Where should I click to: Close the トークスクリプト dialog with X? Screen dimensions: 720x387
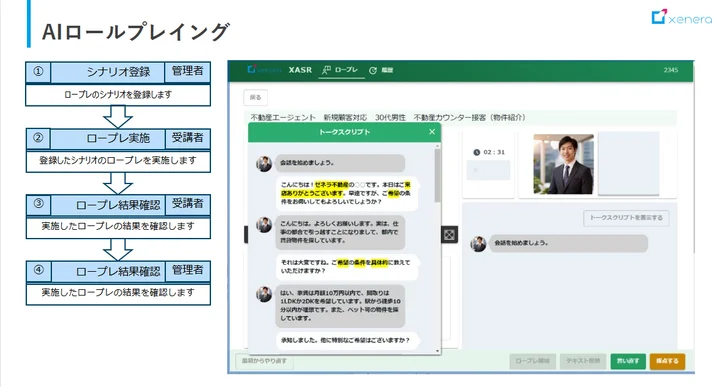(432, 132)
